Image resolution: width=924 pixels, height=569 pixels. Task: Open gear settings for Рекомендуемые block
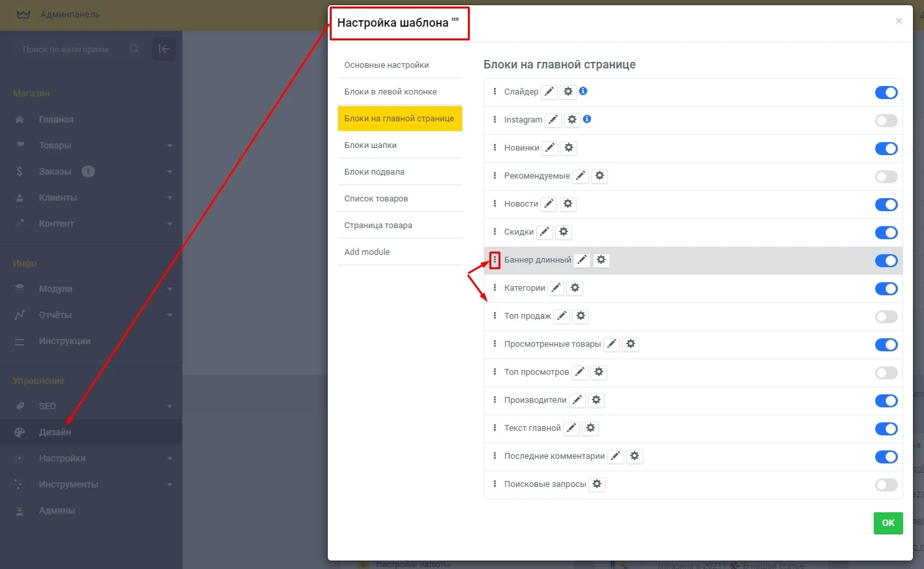[599, 176]
